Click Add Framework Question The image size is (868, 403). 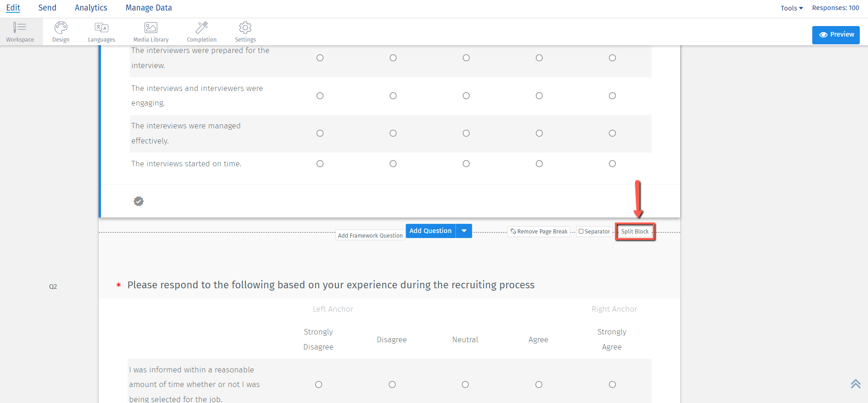point(370,236)
